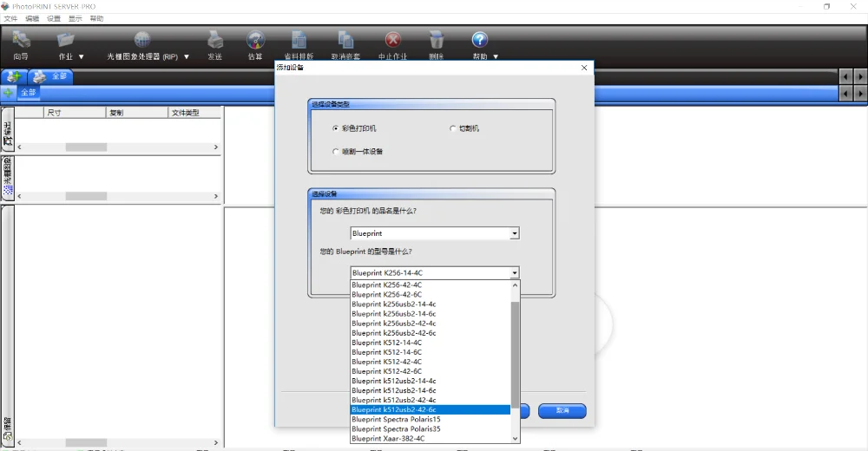
Task: Click top queue pane horizontal scrollbar thumb
Action: [x=86, y=147]
